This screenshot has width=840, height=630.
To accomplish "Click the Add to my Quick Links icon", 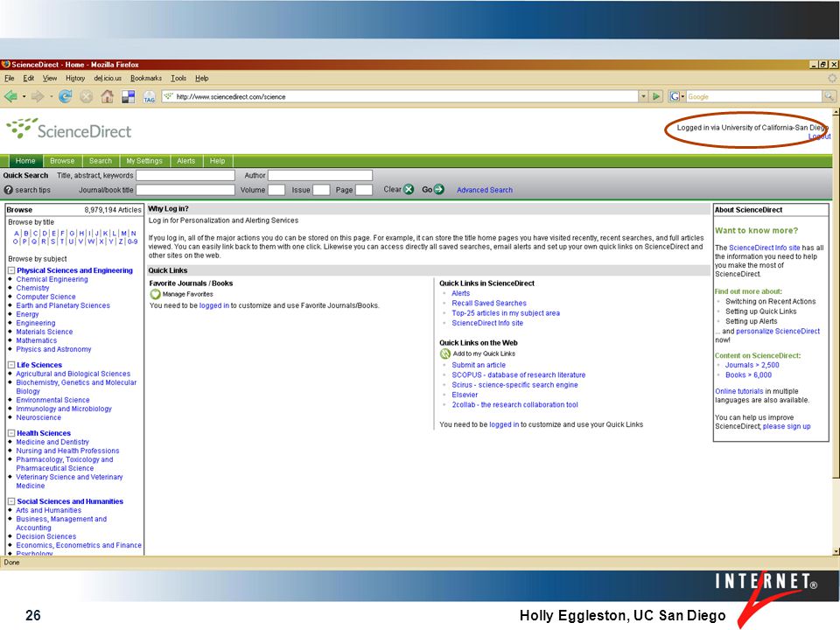I will pos(445,354).
